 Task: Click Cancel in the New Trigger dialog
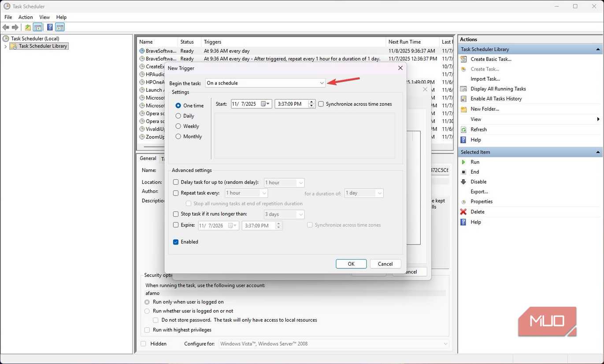385,264
